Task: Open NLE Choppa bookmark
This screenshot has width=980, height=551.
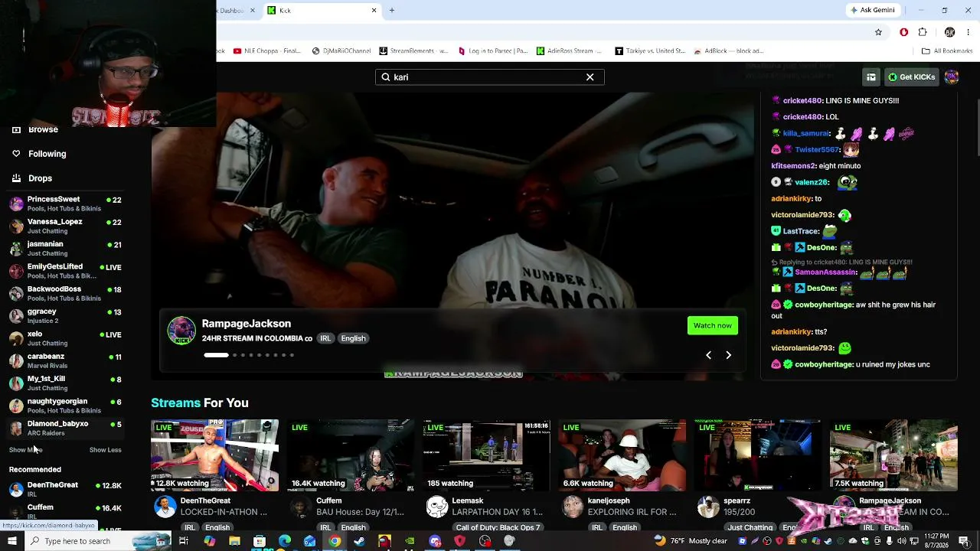Action: pos(267,51)
